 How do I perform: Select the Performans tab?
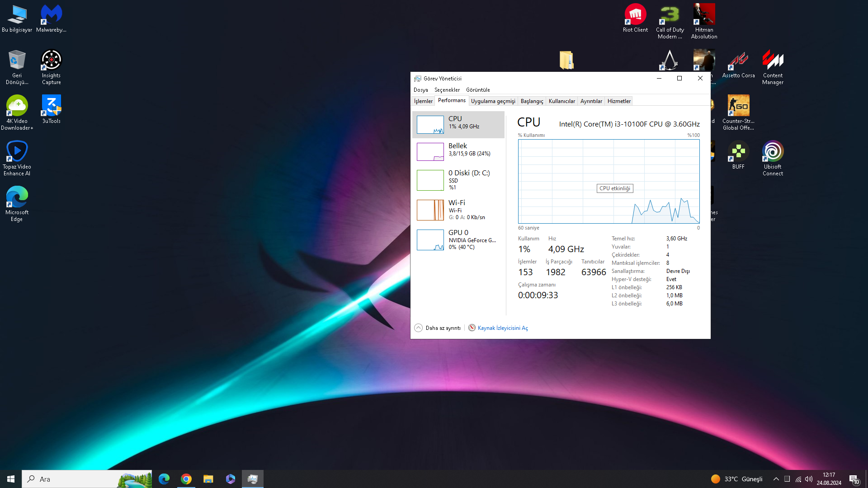click(x=452, y=100)
